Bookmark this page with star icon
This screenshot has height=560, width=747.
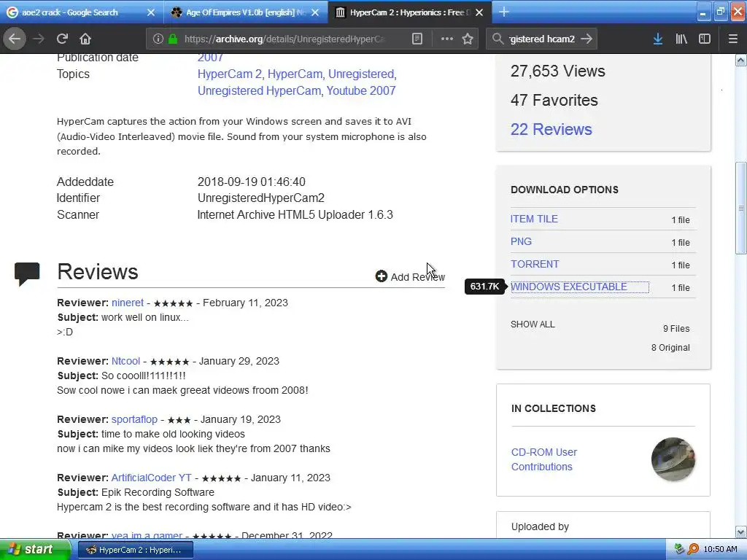point(468,39)
